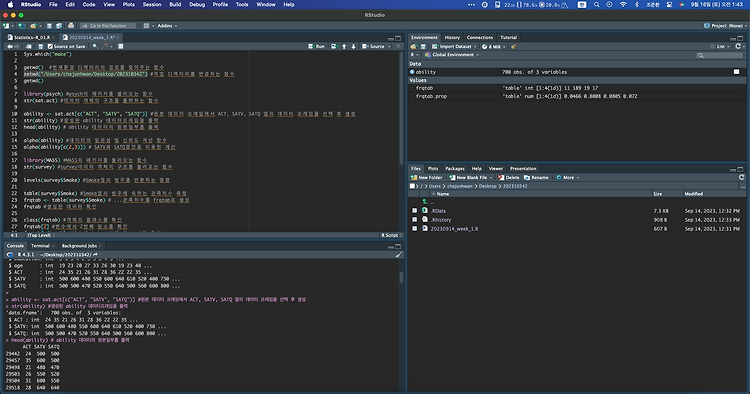Show editor in new window icon
Screen dimensions: 750x394
pyautogui.click(x=29, y=46)
